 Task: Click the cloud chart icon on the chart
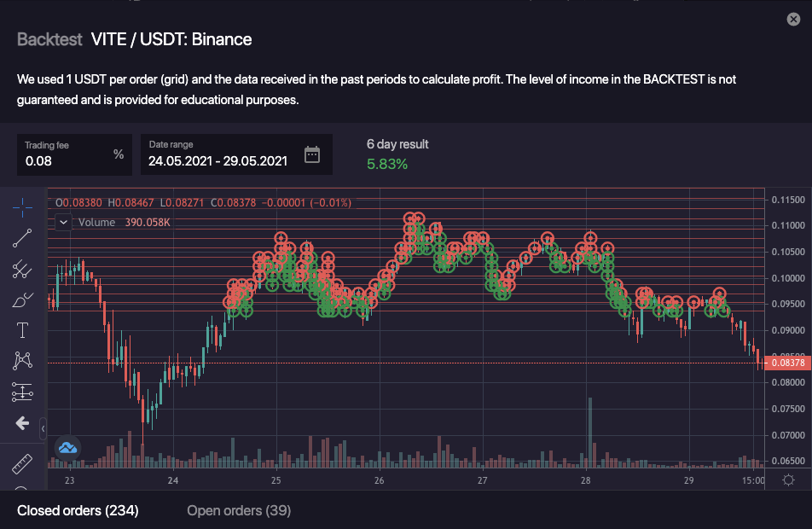(67, 447)
